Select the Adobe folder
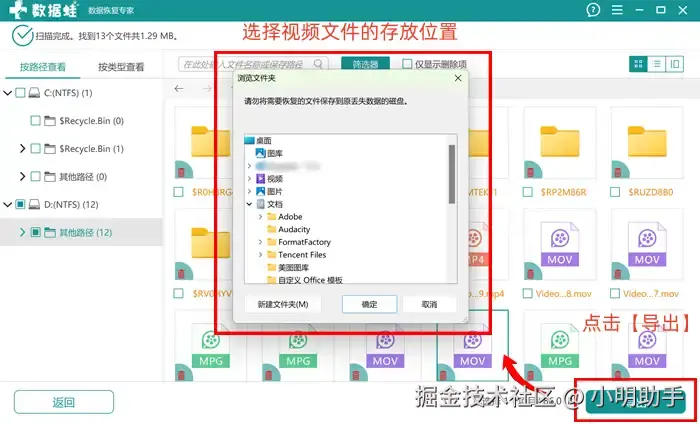 click(285, 217)
